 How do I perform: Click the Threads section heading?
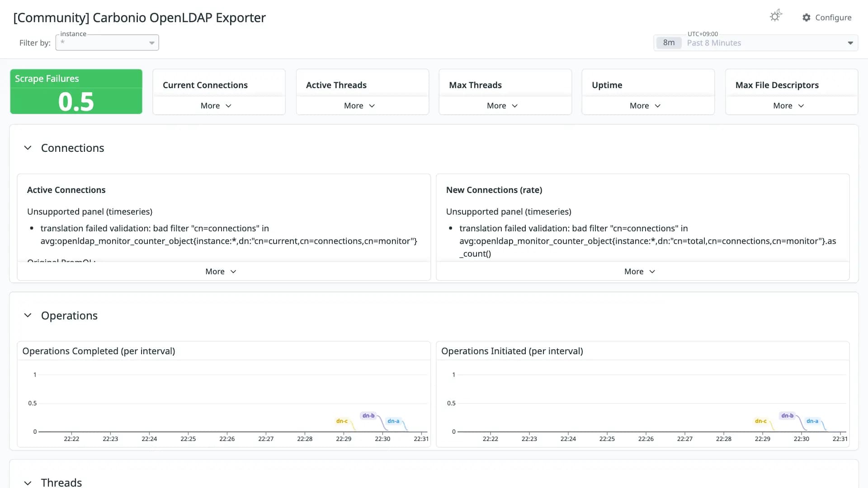[61, 483]
